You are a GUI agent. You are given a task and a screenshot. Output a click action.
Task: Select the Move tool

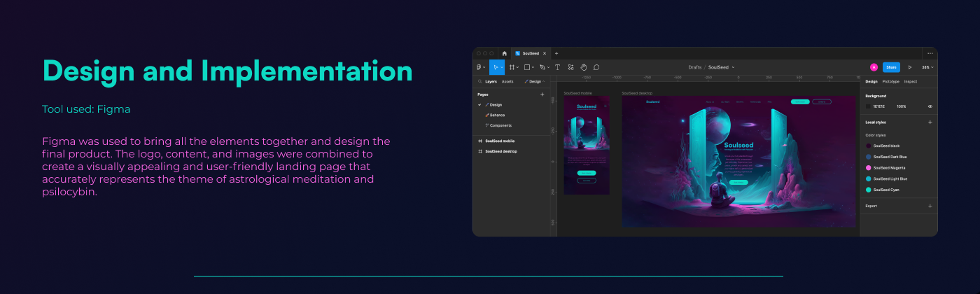(496, 67)
